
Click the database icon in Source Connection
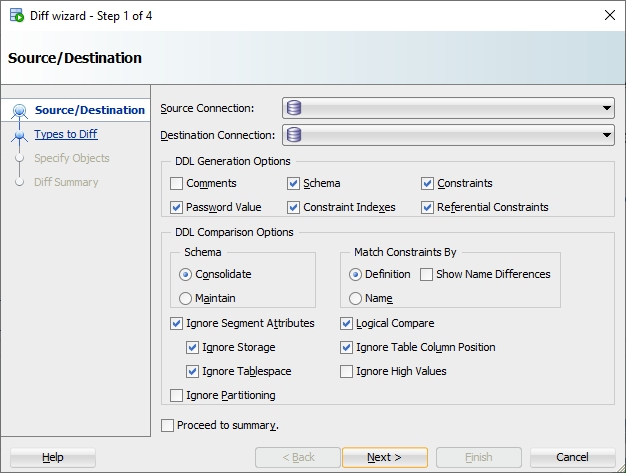coord(294,108)
